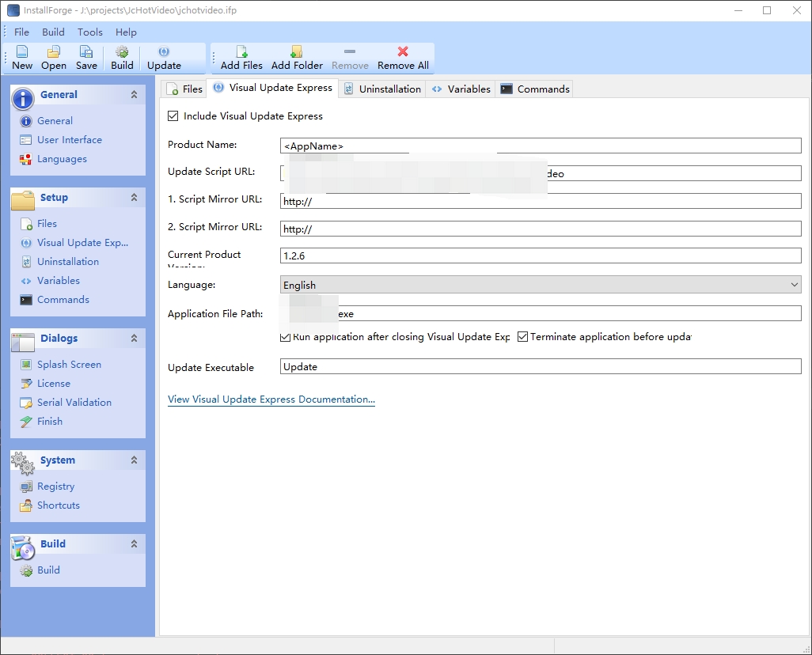Image resolution: width=812 pixels, height=655 pixels.
Task: Open the Help menu
Action: [x=126, y=32]
